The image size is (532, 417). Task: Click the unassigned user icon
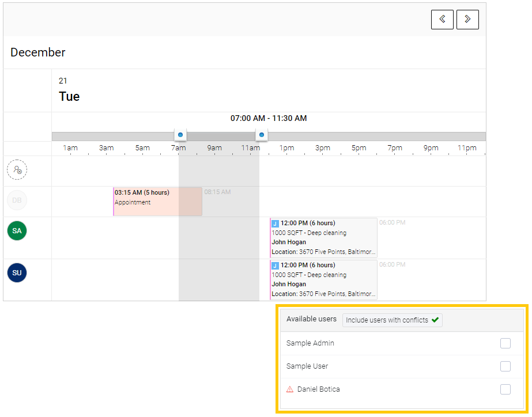click(17, 170)
